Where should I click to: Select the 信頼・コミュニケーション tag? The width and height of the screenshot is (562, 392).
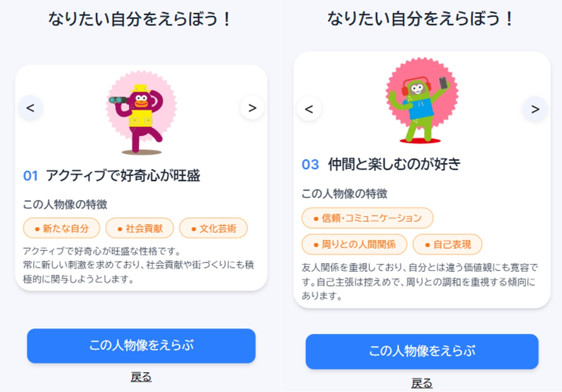click(x=367, y=218)
